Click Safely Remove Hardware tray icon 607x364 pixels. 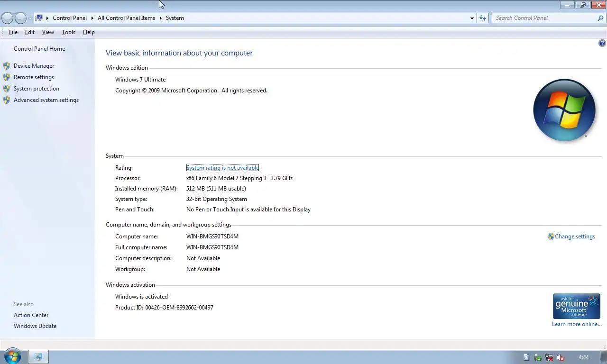coord(537,357)
